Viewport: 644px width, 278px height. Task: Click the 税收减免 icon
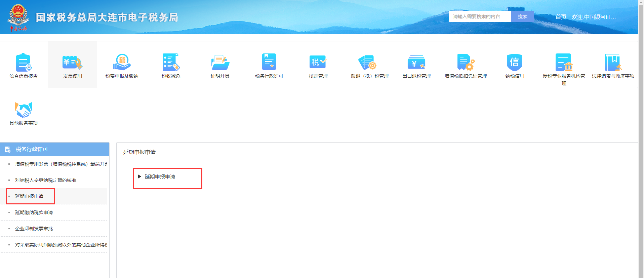tap(171, 63)
